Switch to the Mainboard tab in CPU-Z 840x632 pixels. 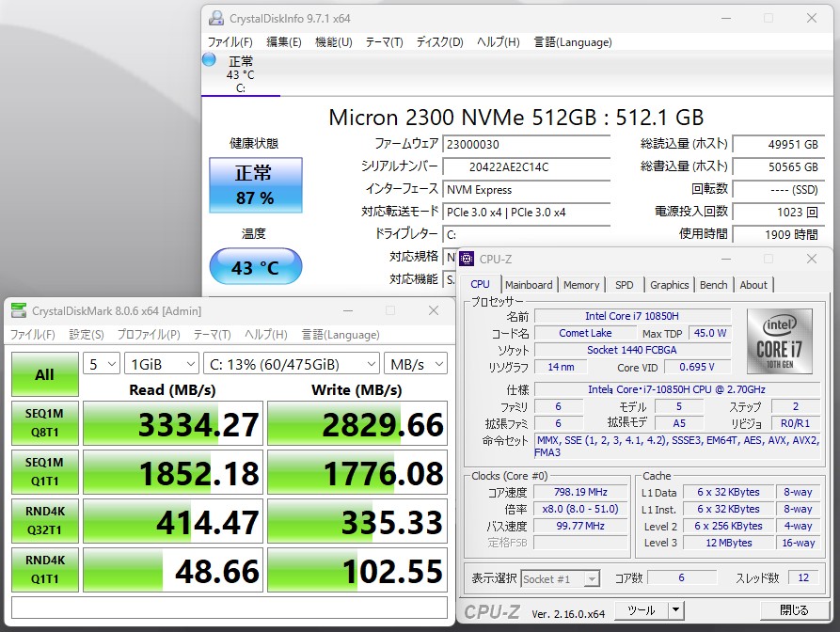529,285
